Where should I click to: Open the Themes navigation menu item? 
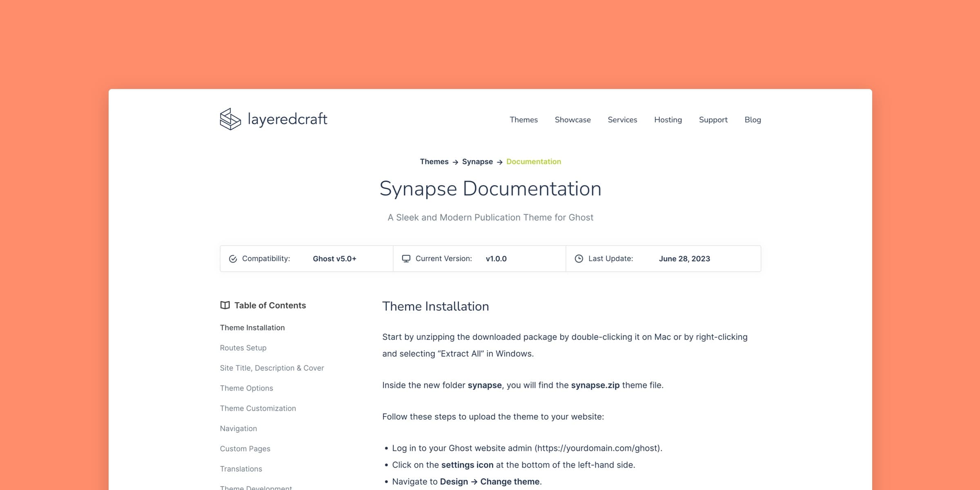523,120
